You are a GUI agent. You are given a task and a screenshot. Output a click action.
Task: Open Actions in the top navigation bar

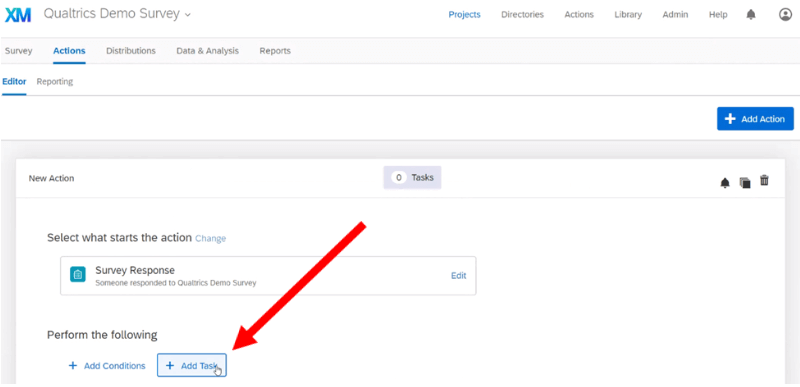click(x=579, y=15)
